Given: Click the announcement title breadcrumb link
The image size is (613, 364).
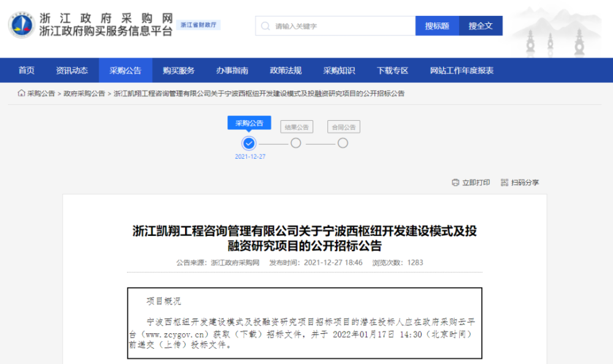Looking at the screenshot, I should tap(259, 93).
